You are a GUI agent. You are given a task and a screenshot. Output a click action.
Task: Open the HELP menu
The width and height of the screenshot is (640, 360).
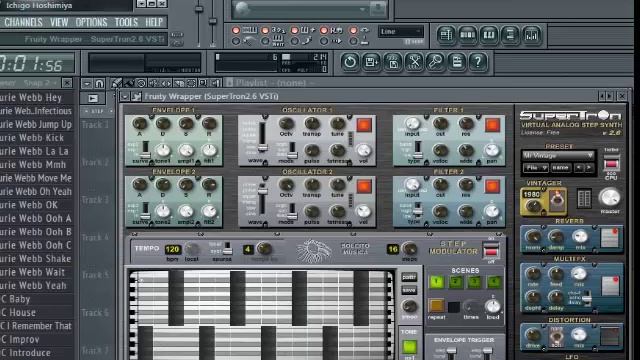tap(154, 22)
